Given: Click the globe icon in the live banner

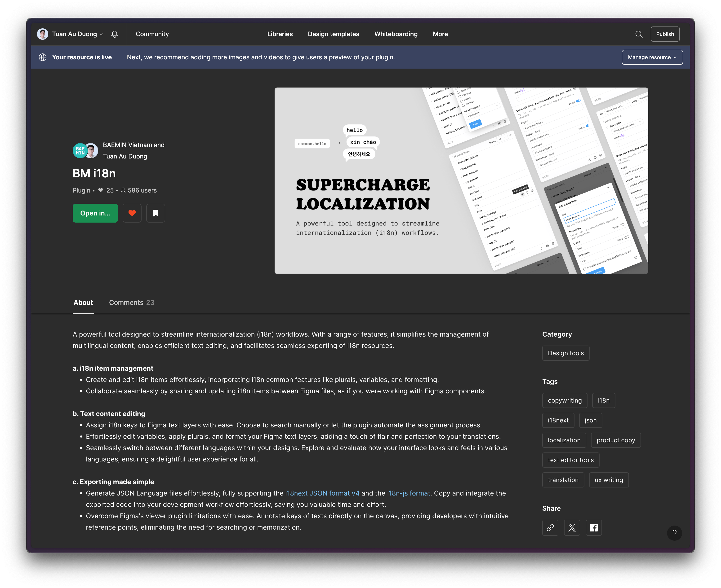Looking at the screenshot, I should click(x=43, y=57).
